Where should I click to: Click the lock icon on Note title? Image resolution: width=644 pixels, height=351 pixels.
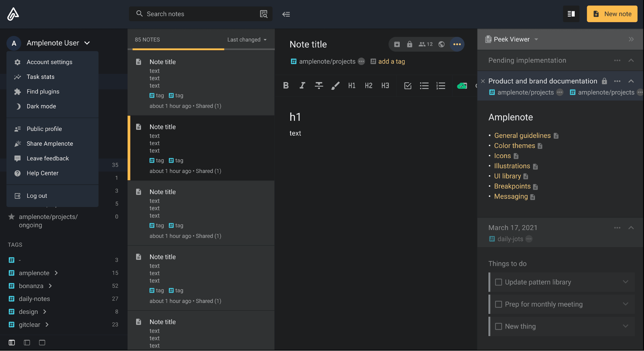[x=409, y=44]
